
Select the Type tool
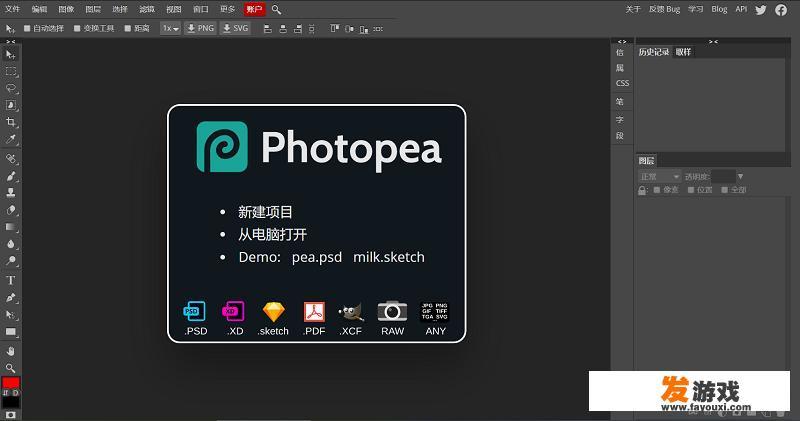(11, 280)
